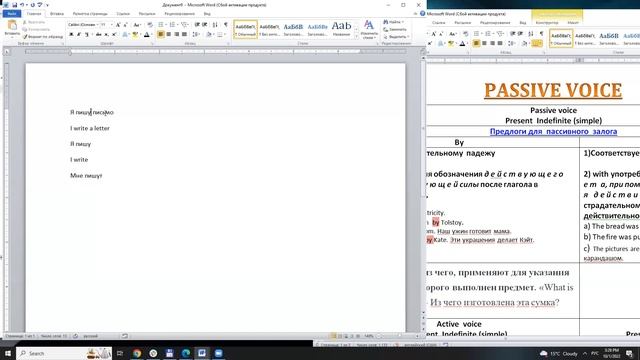Viewport: 640px width, 360px height.
Task: Apply Заголовок 1 style in left window
Action: 293,29
